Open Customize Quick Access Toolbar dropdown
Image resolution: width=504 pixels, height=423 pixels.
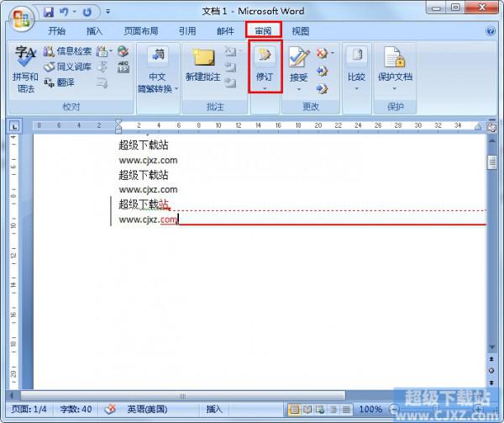(108, 12)
